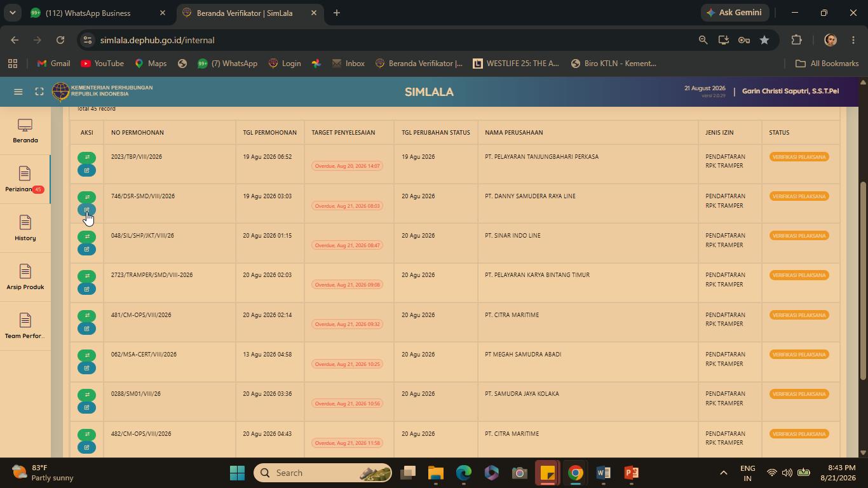Image resolution: width=868 pixels, height=488 pixels.
Task: Click green transfer icon for 2023/TBP/VIII/2026
Action: pyautogui.click(x=87, y=157)
